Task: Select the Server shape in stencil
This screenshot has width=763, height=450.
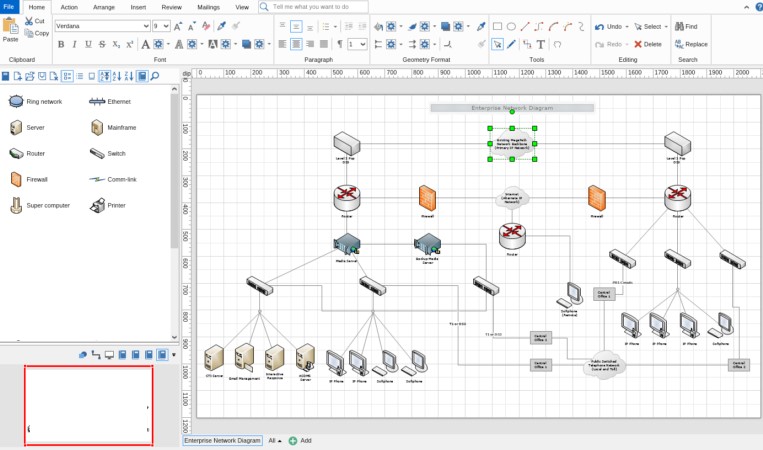Action: (27, 127)
